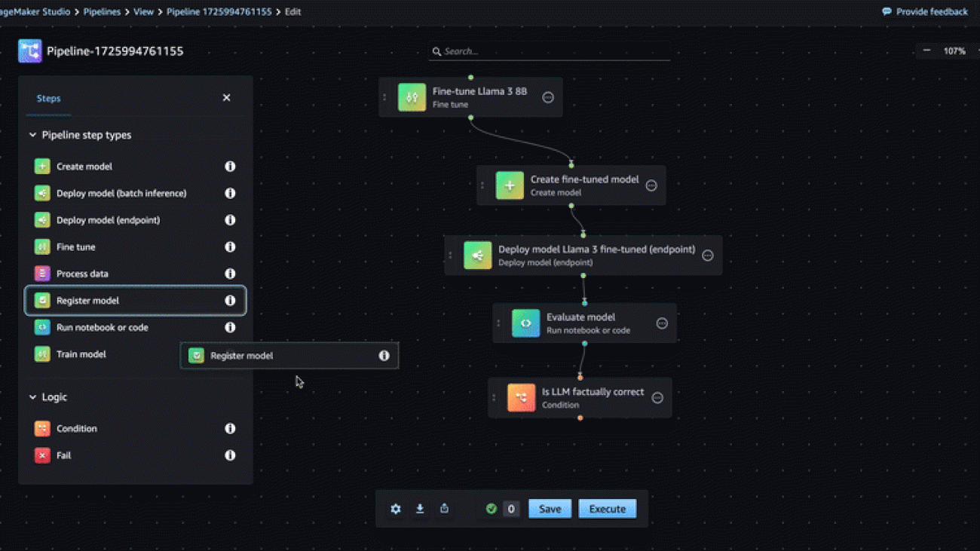This screenshot has width=980, height=551.
Task: Click the Condition logic step icon in list
Action: coord(42,429)
